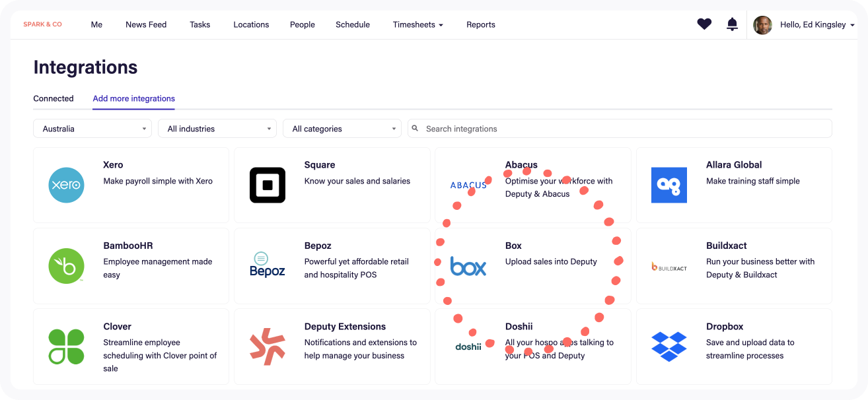Open Locations in navigation
The width and height of the screenshot is (868, 400).
[x=251, y=25]
